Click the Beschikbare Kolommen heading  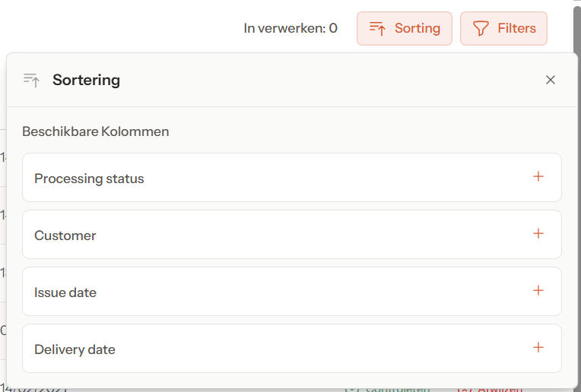[95, 131]
